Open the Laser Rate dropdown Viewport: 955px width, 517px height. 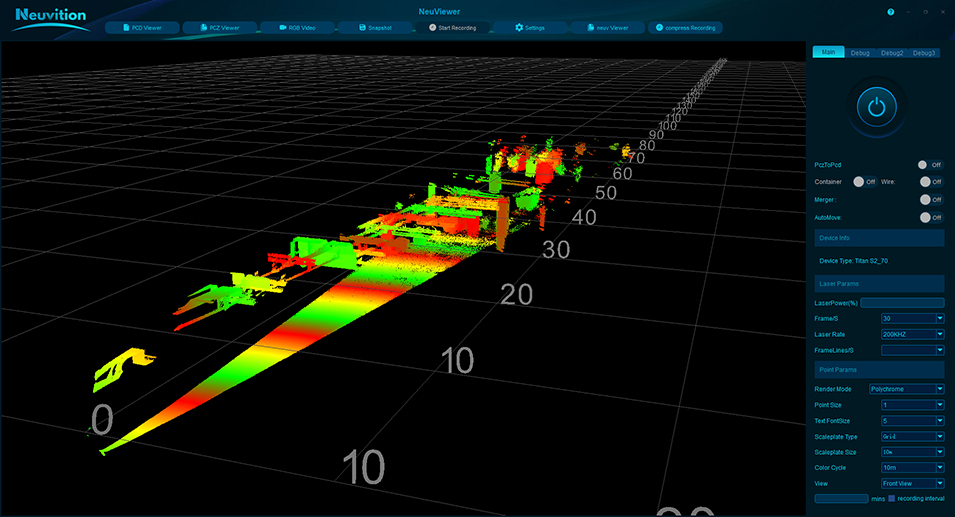(x=912, y=334)
